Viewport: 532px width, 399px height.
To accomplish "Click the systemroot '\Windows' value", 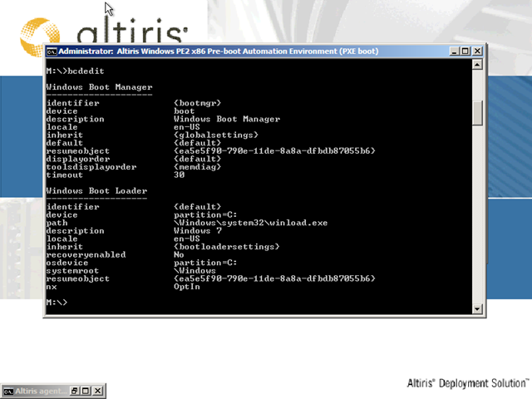I will (195, 271).
